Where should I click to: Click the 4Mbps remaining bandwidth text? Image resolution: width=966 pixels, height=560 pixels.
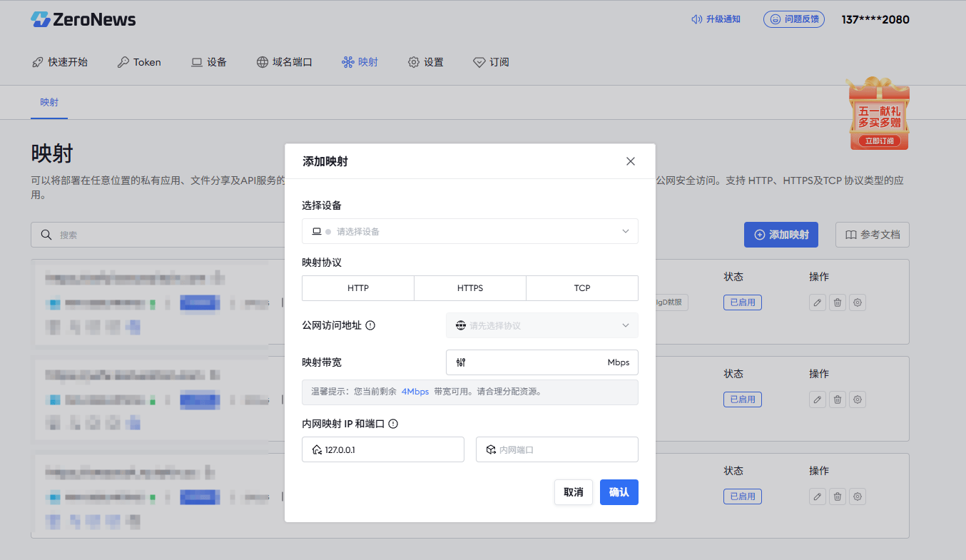pos(415,392)
